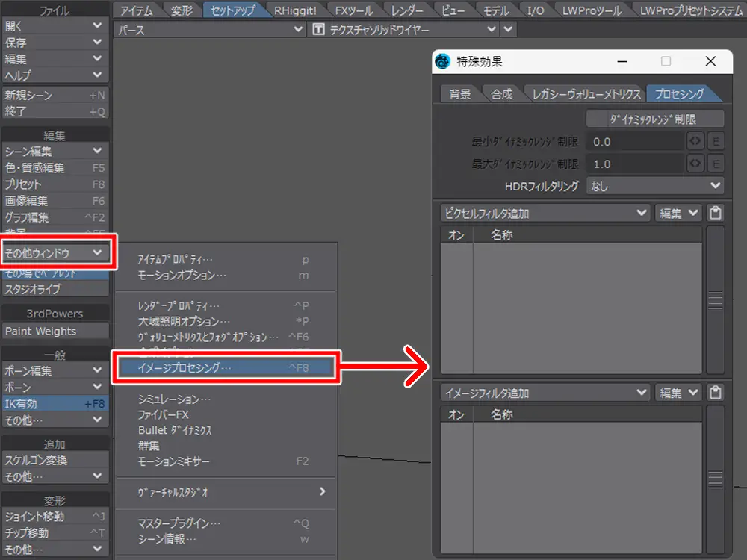This screenshot has width=747, height=560.
Task: Toggle IK有効 in the left sidebar
Action: pos(55,404)
